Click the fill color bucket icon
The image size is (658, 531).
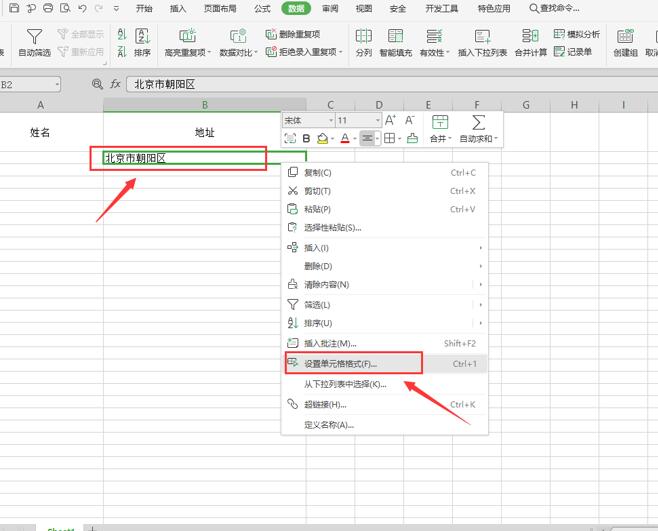tap(322, 138)
